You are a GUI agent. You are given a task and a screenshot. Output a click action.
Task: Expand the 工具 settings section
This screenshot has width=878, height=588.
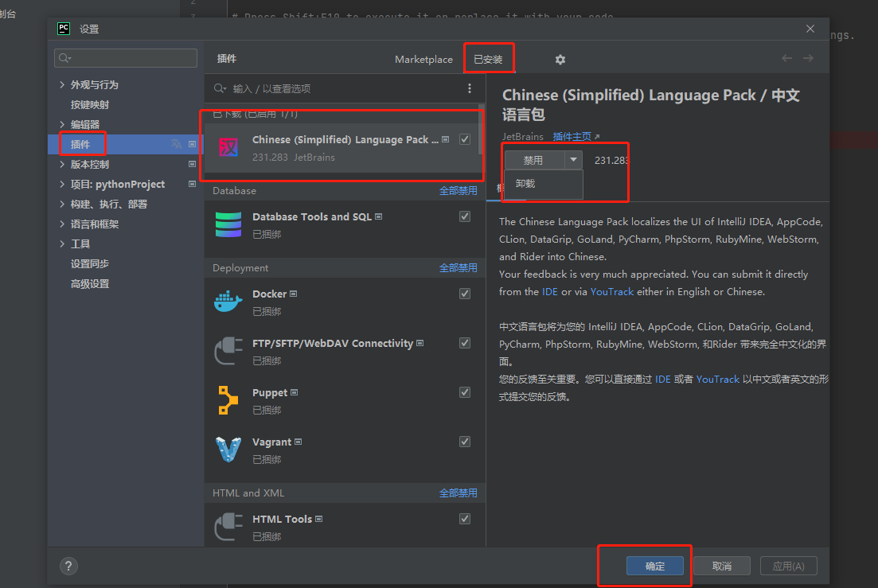(62, 244)
